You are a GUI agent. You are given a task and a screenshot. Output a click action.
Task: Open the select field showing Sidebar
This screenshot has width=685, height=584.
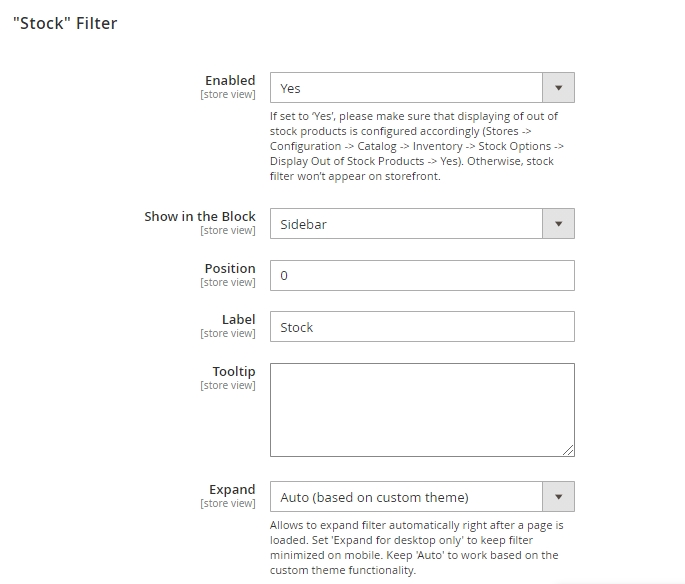click(406, 224)
